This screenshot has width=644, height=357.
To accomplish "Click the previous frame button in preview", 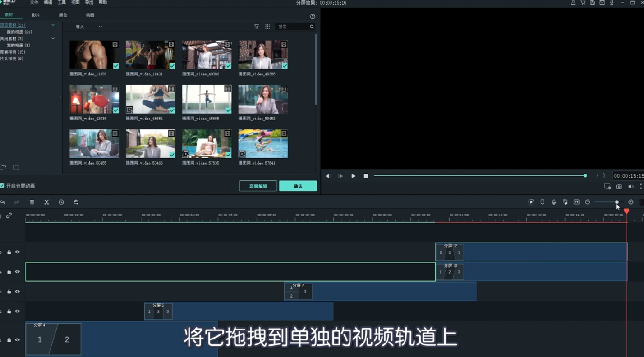I will click(328, 176).
